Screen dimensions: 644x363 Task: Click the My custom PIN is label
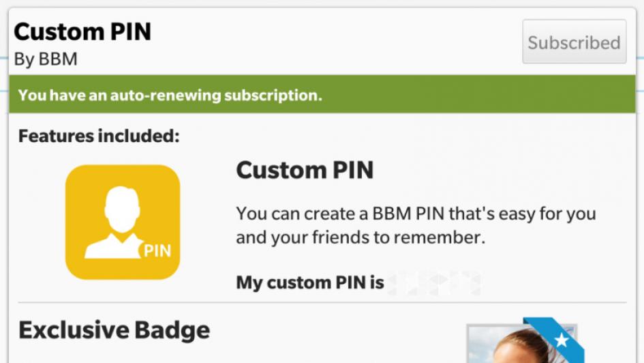pos(310,283)
